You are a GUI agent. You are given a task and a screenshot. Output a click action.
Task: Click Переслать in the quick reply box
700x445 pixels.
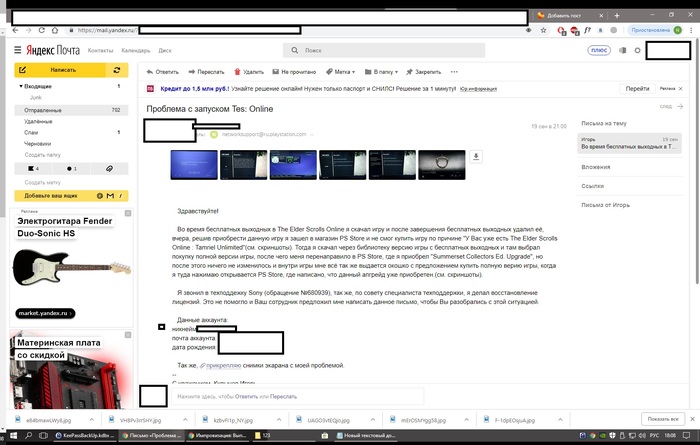point(283,396)
